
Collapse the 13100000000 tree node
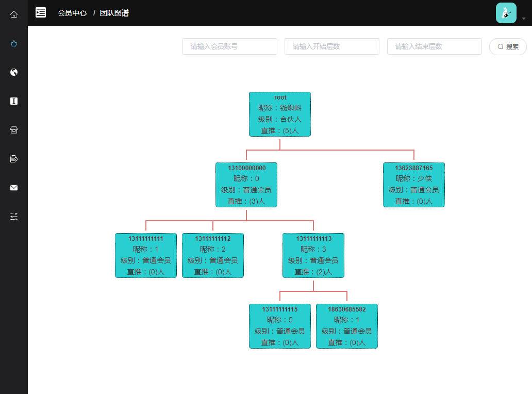(x=246, y=185)
